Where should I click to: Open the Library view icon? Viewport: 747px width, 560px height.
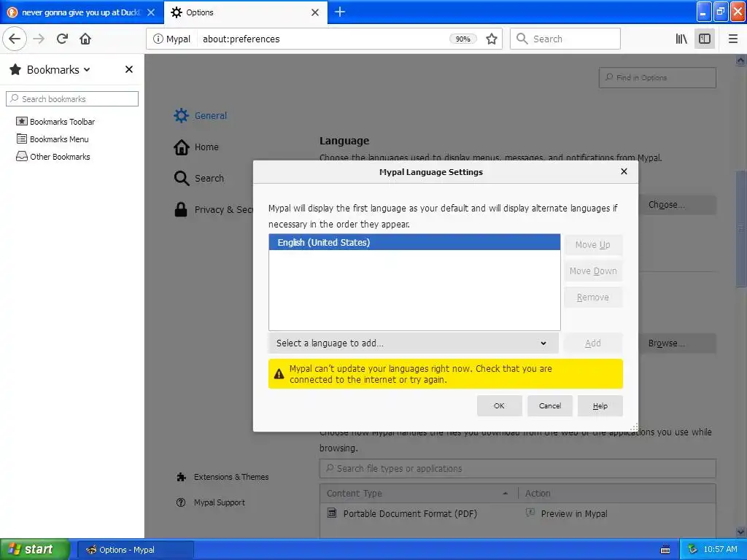(681, 39)
